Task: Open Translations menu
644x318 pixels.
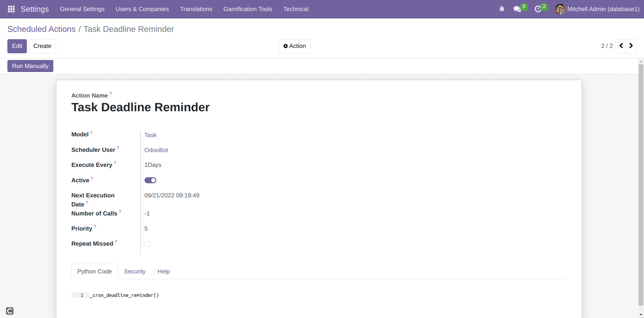Action: [x=196, y=9]
